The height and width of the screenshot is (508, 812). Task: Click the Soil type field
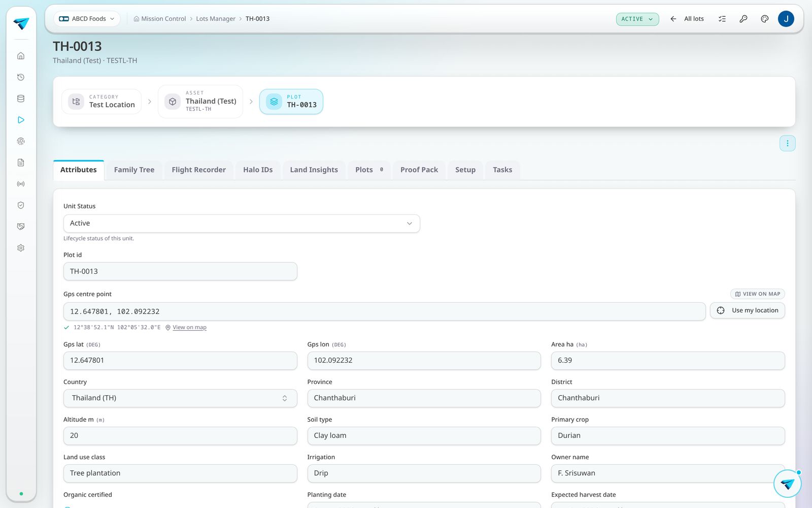[424, 436]
